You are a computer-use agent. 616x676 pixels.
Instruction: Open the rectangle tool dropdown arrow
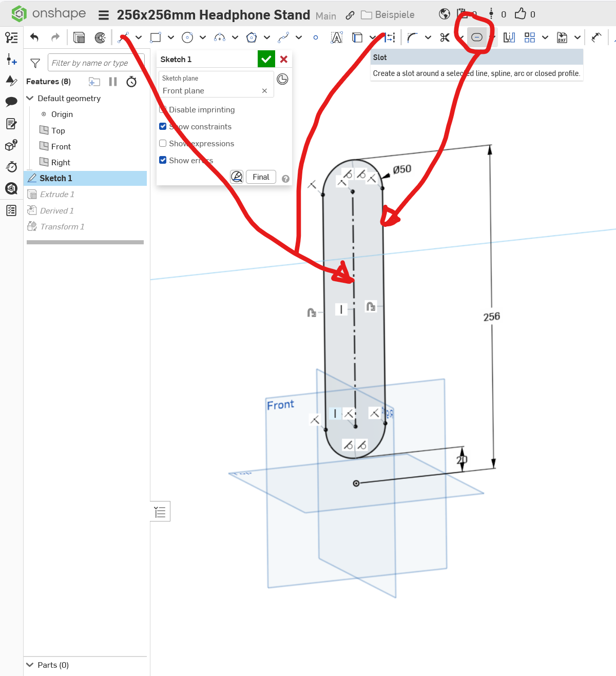(171, 37)
